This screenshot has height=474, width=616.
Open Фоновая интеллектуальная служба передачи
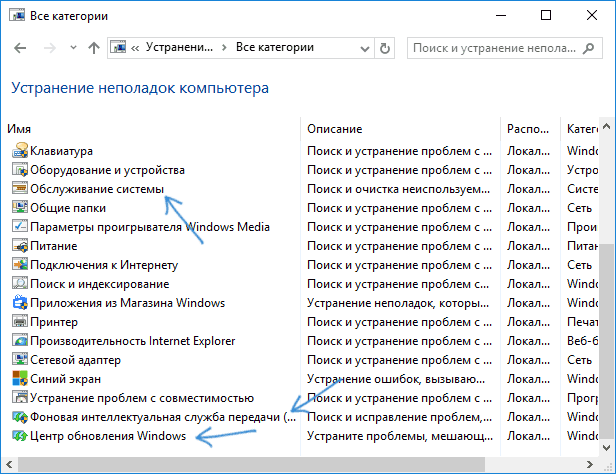[163, 417]
